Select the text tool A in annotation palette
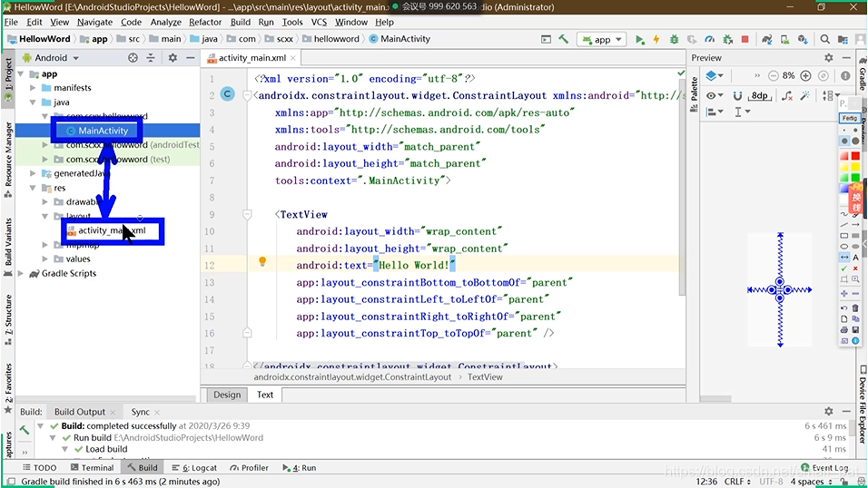 click(856, 258)
